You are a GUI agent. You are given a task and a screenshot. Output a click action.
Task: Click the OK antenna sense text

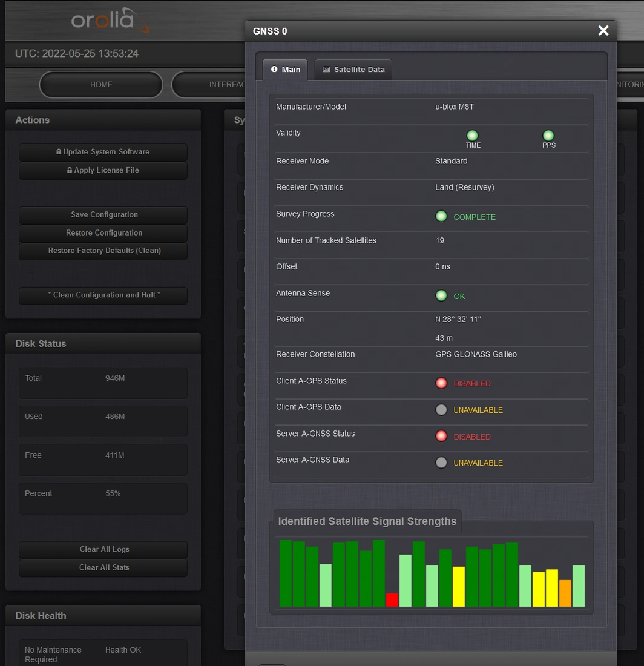pyautogui.click(x=459, y=297)
